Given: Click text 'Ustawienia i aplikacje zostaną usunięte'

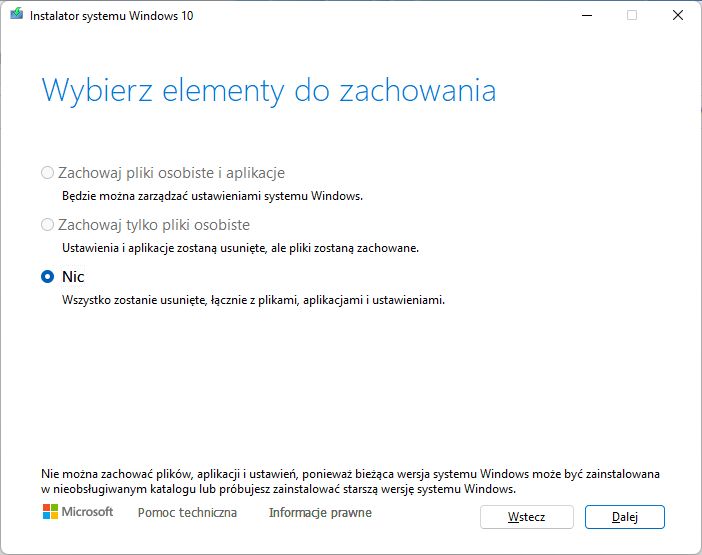Looking at the screenshot, I should (x=166, y=248).
